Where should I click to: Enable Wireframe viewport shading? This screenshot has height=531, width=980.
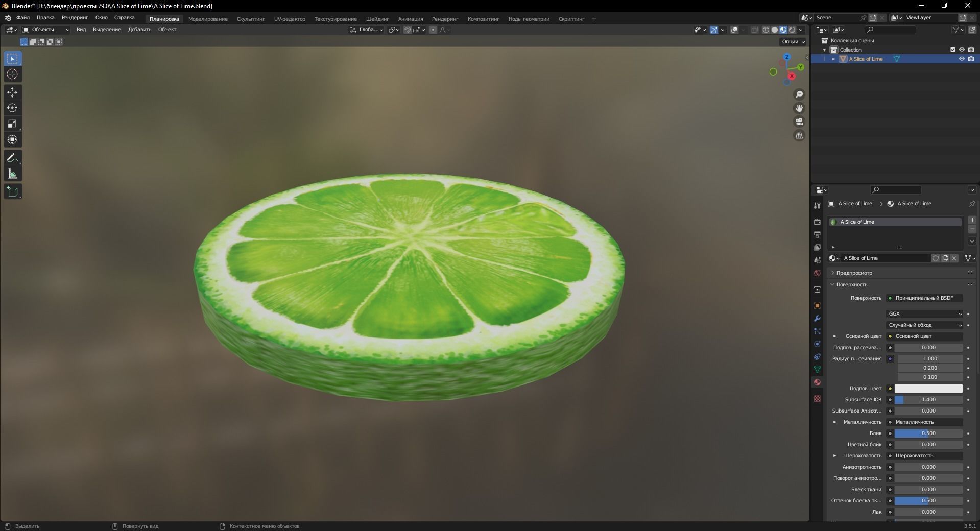coord(766,30)
